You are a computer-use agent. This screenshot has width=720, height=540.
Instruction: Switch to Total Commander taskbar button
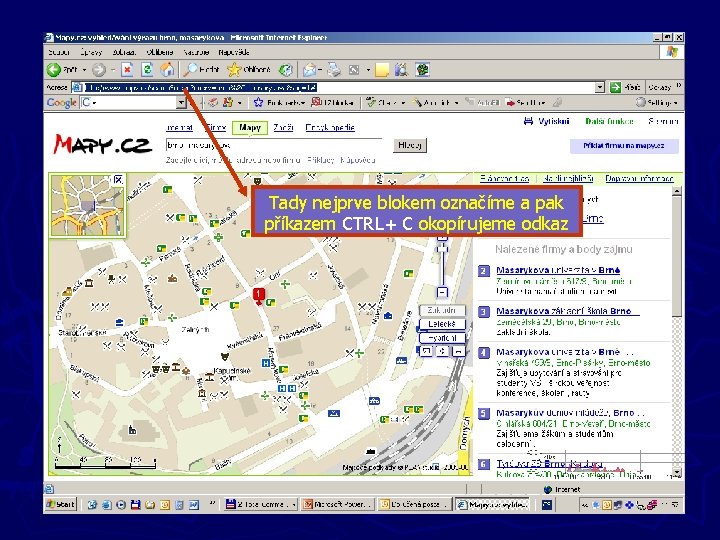pyautogui.click(x=261, y=504)
